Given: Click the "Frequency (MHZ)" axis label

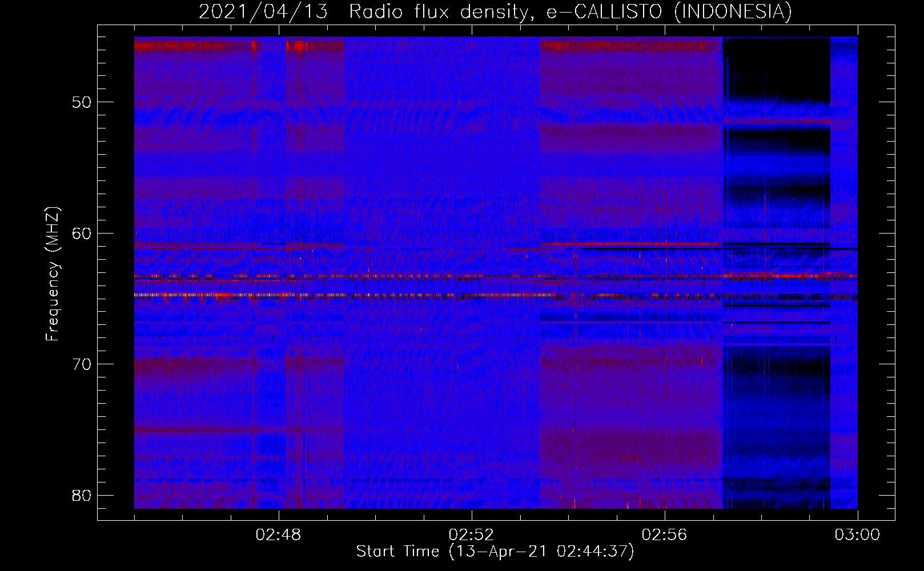Looking at the screenshot, I should tap(53, 274).
